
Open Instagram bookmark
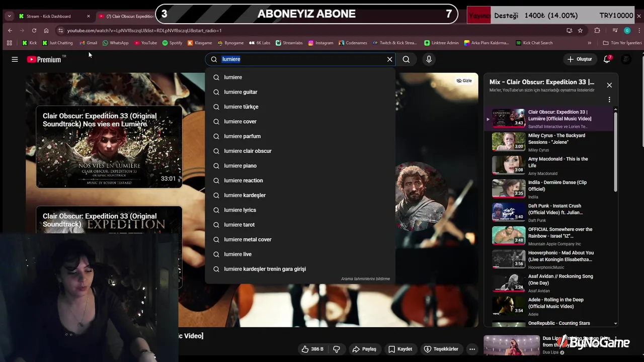tap(320, 43)
